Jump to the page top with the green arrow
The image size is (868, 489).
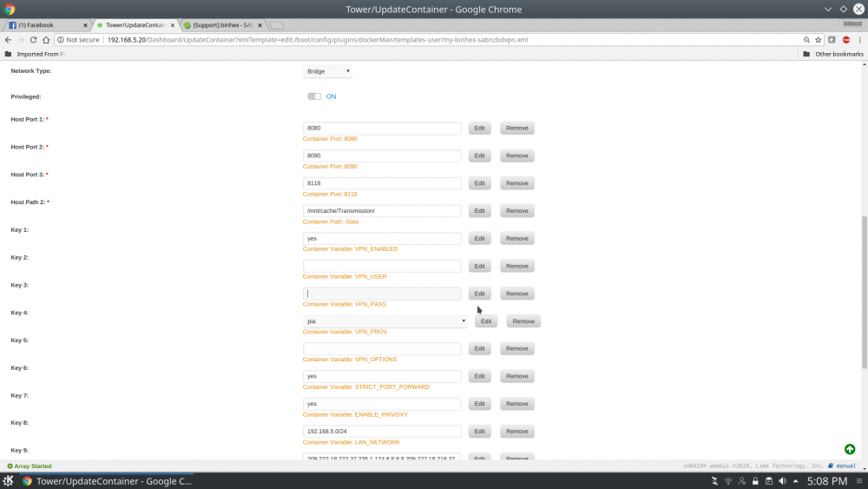click(850, 449)
